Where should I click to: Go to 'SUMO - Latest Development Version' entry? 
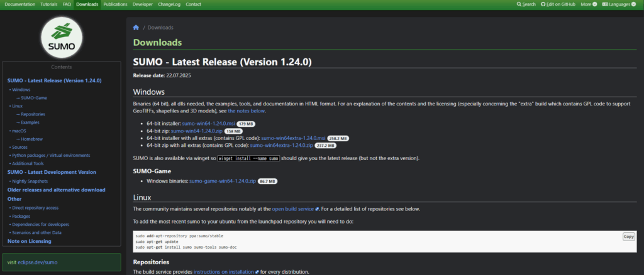coord(52,172)
